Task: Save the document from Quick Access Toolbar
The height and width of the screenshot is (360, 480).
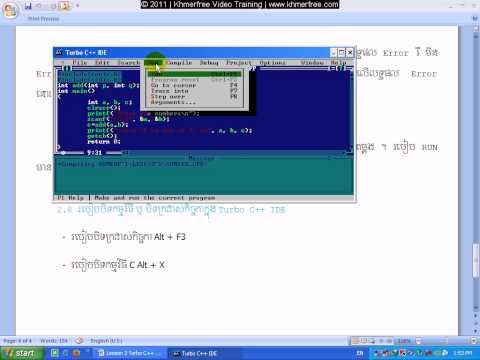Action: coord(28,6)
